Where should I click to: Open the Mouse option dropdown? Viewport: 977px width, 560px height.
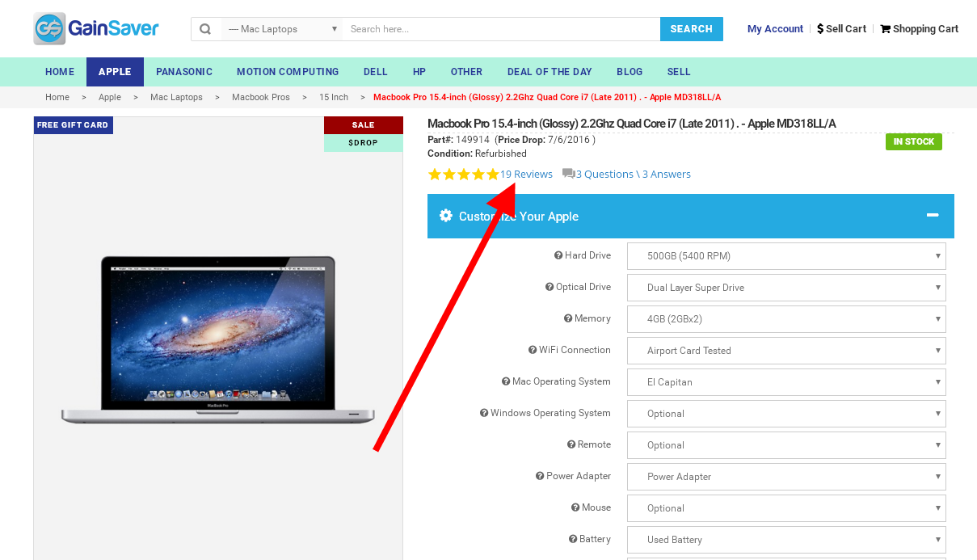[x=786, y=508]
